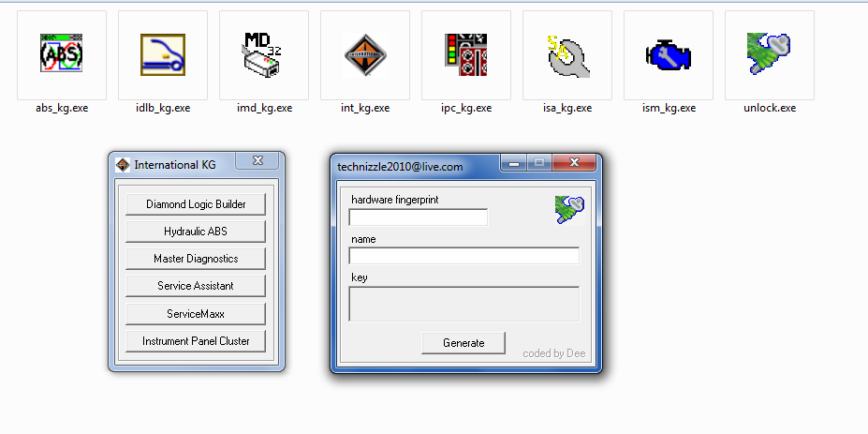Focus the hardware fingerprint field
The image size is (868, 434).
[418, 217]
